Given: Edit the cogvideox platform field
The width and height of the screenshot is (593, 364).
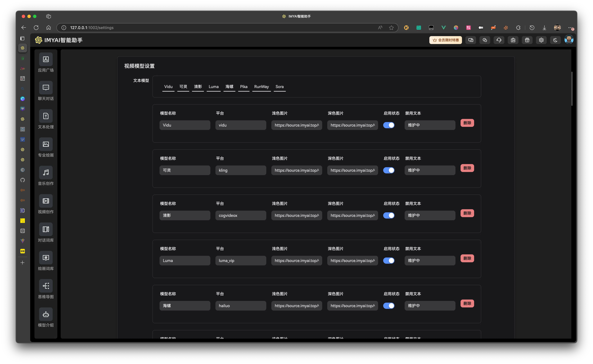Looking at the screenshot, I should [241, 215].
